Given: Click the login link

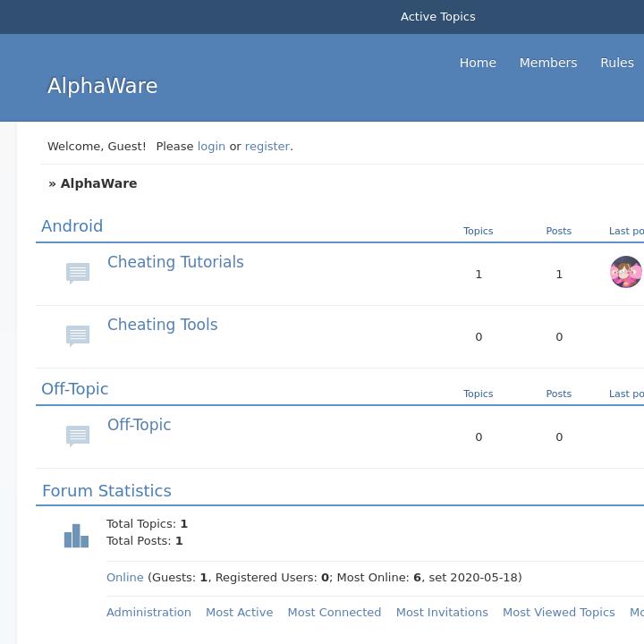Looking at the screenshot, I should [211, 146].
